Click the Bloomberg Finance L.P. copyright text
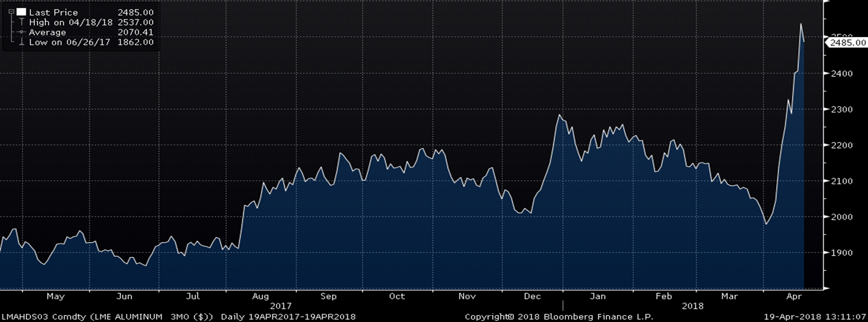 click(x=559, y=317)
